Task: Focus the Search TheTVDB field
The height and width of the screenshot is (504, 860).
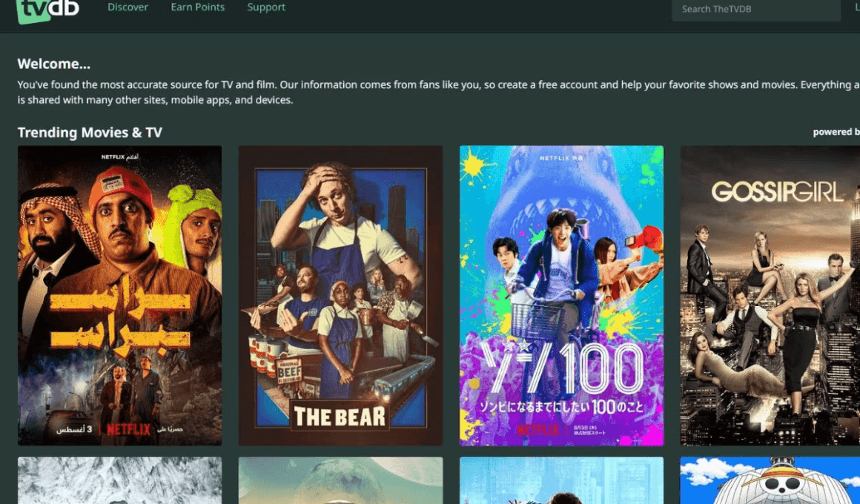Action: click(755, 10)
